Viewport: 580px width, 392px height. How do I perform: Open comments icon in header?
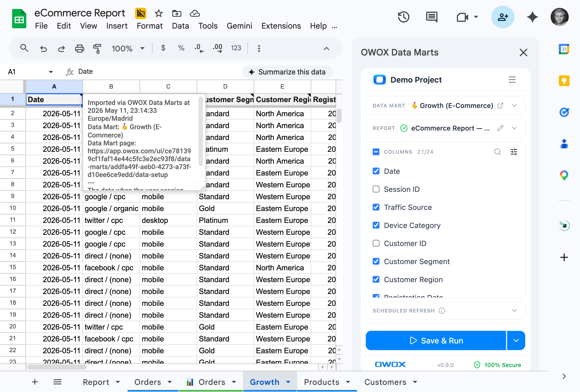click(x=431, y=17)
